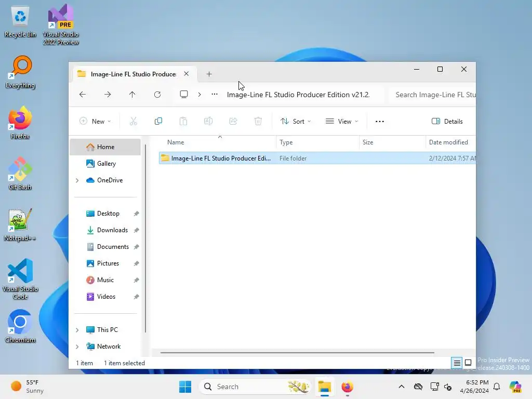Open the View layout dropdown
The width and height of the screenshot is (532, 399).
click(x=342, y=122)
